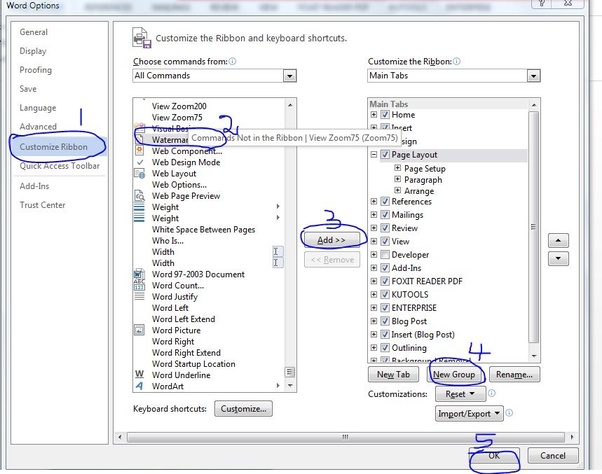
Task: Click the New Tab button
Action: (x=393, y=374)
